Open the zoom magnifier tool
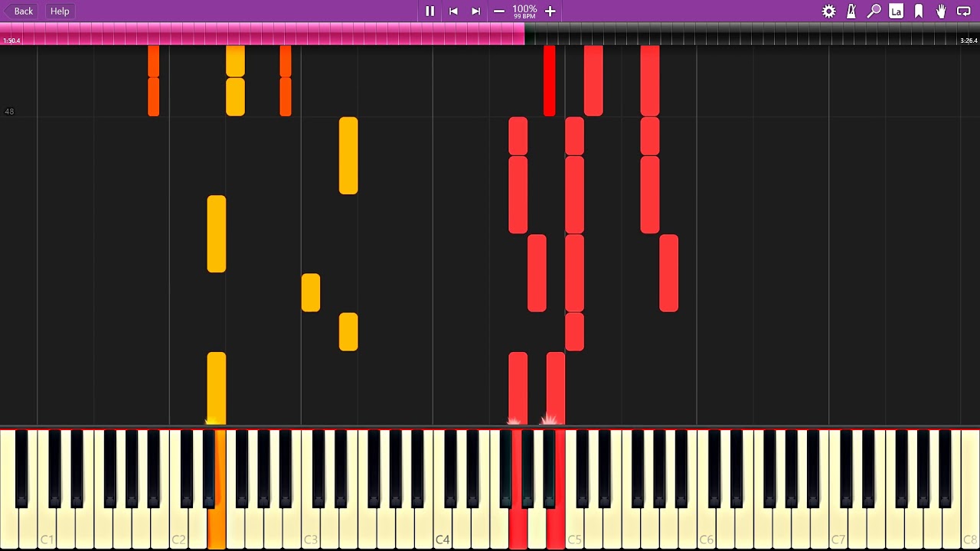Screen dimensions: 980x551 point(874,11)
